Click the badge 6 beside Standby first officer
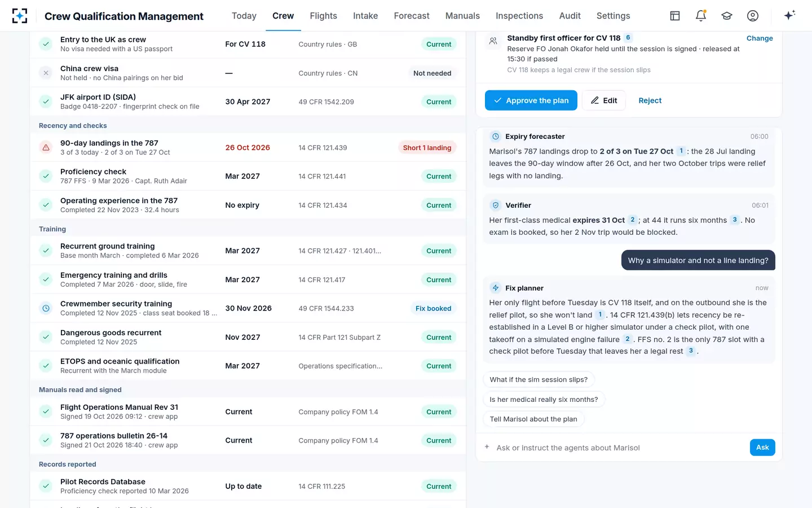The height and width of the screenshot is (508, 812). [x=628, y=38]
